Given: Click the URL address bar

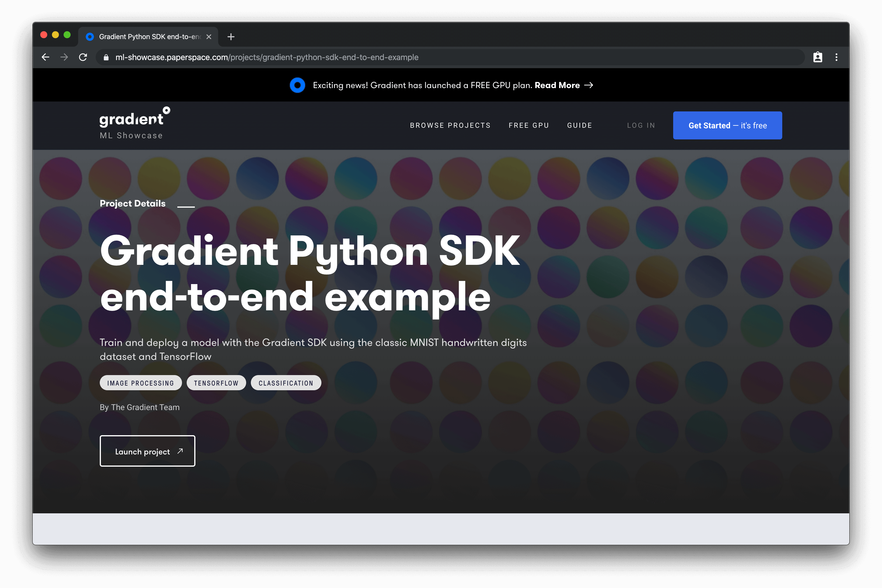Looking at the screenshot, I should click(x=450, y=57).
